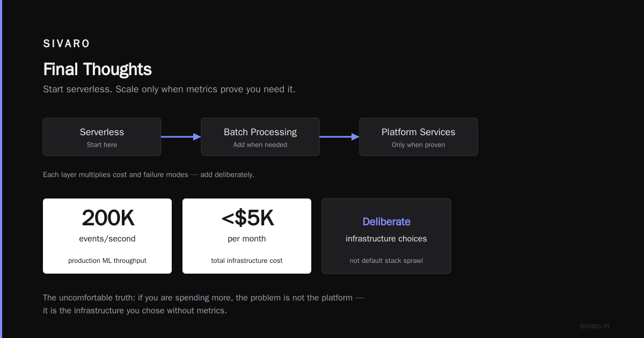Image resolution: width=644 pixels, height=338 pixels.
Task: Open the <$5K per month stat card
Action: click(x=247, y=236)
